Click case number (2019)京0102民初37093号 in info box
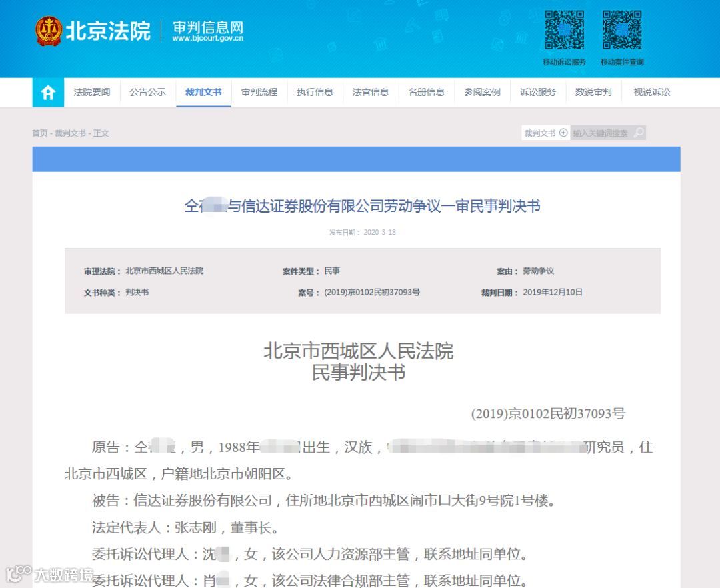Screen dimensions: 720x588 pyautogui.click(x=372, y=293)
